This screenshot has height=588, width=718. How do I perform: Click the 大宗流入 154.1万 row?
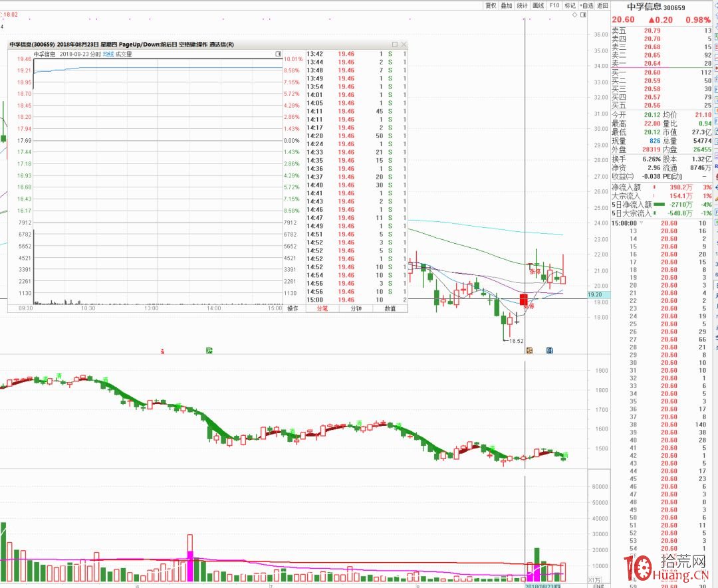(x=661, y=196)
